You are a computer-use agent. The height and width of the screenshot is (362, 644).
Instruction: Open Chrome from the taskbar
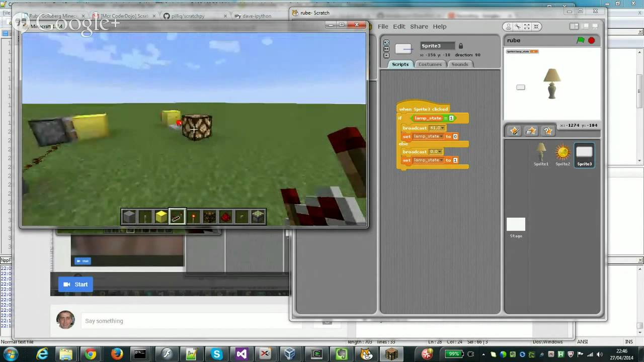point(91,354)
